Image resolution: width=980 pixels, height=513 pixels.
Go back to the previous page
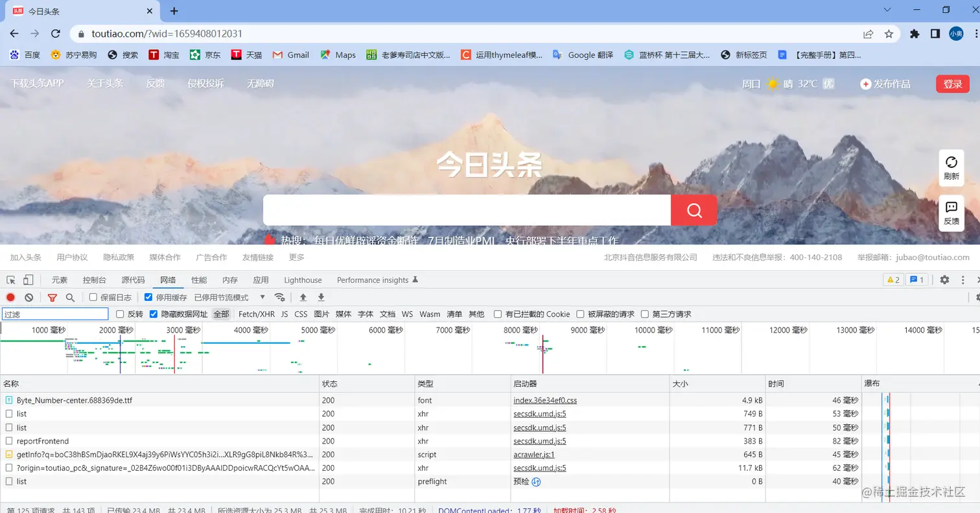click(14, 34)
